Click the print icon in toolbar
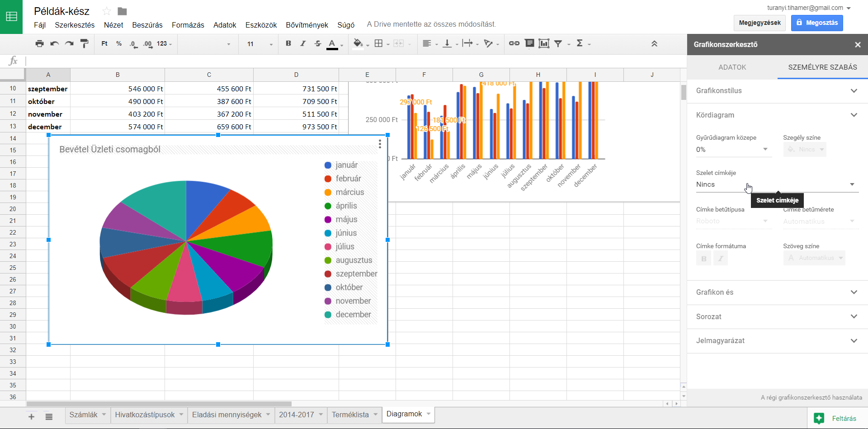 (x=40, y=44)
